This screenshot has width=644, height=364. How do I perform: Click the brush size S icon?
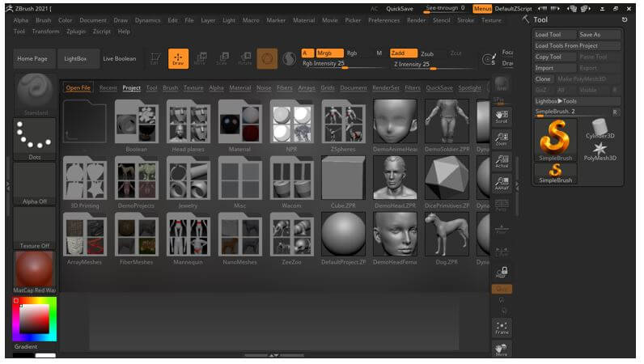pyautogui.click(x=489, y=60)
